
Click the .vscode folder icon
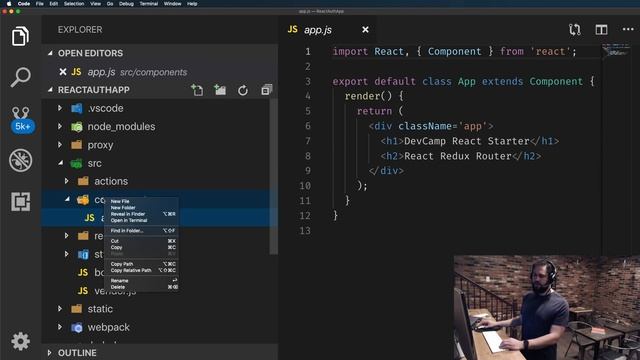77,108
